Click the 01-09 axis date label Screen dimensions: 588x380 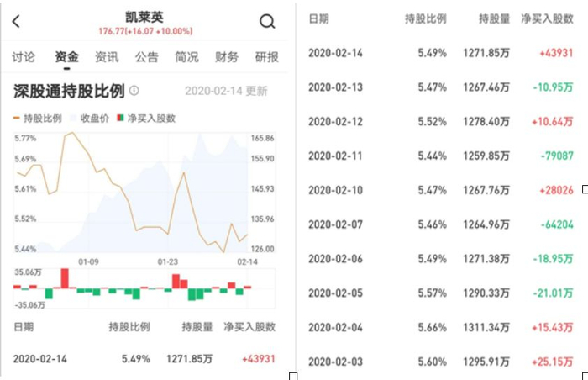[88, 261]
